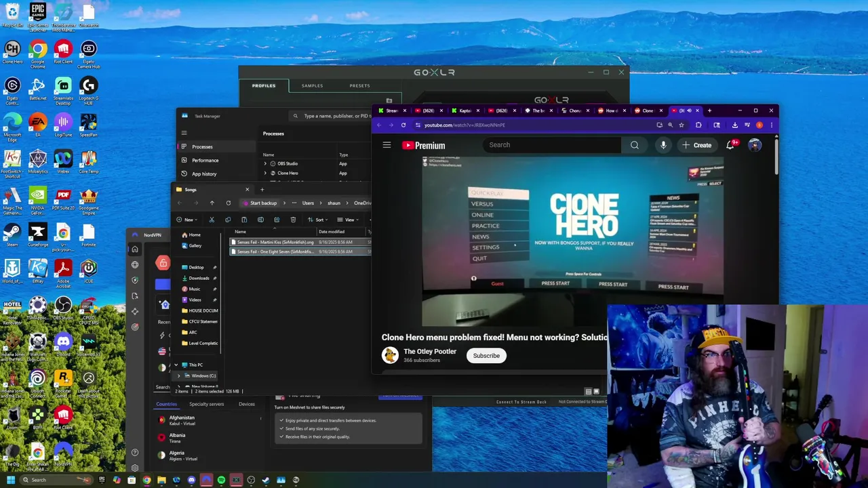Open Clone Hero desktop shortcut
This screenshot has height=488, width=868.
pyautogui.click(x=12, y=53)
